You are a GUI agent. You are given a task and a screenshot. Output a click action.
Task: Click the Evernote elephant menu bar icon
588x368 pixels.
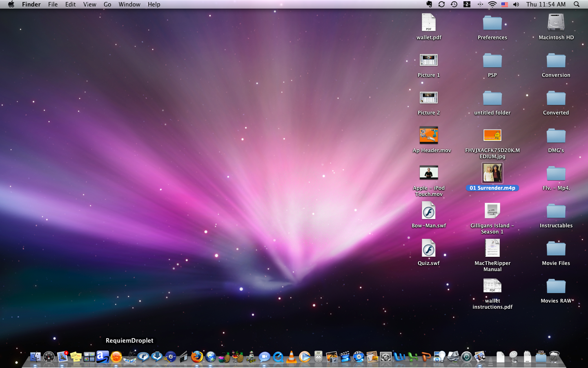(429, 4)
